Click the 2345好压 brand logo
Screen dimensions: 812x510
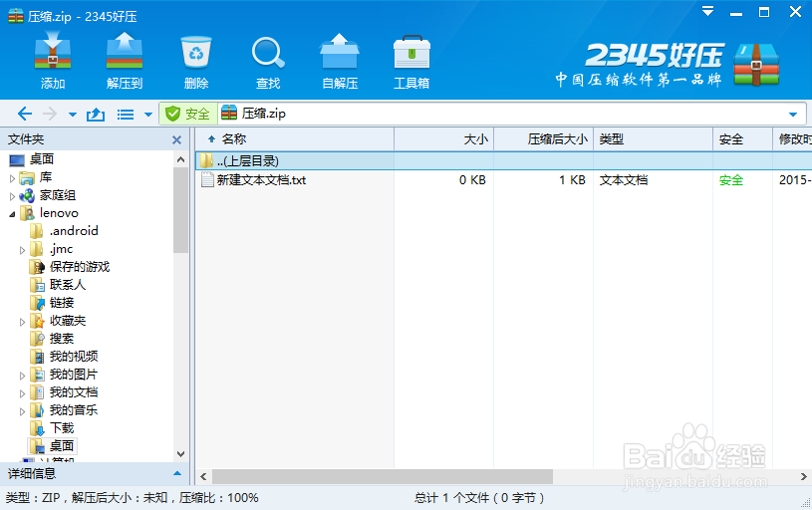click(669, 65)
